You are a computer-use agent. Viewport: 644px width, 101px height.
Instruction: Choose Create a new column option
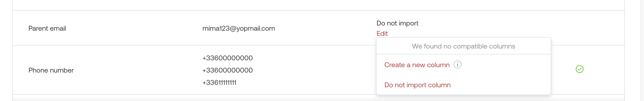click(x=417, y=65)
